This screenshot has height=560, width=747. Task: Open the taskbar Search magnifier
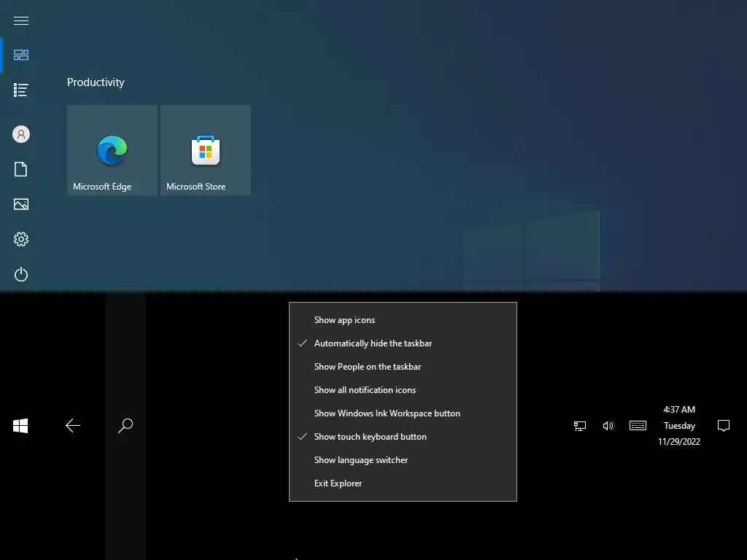[125, 426]
